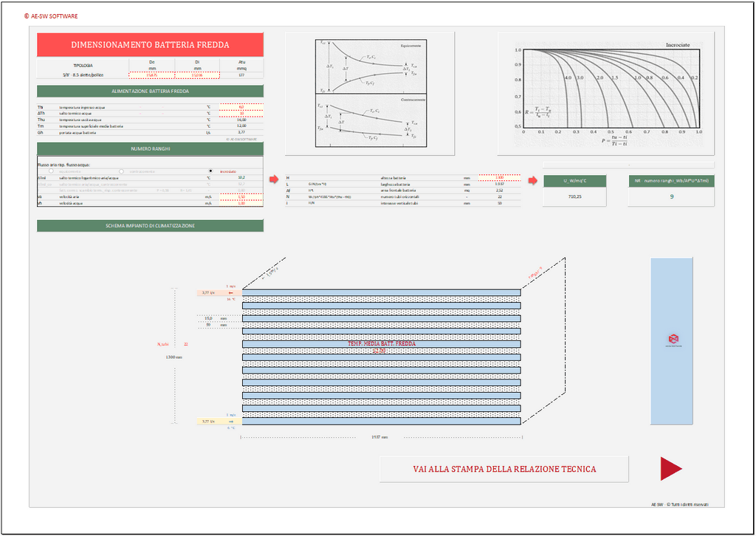The width and height of the screenshot is (756, 536).
Task: Click the De diameter input cell
Action: (x=152, y=75)
